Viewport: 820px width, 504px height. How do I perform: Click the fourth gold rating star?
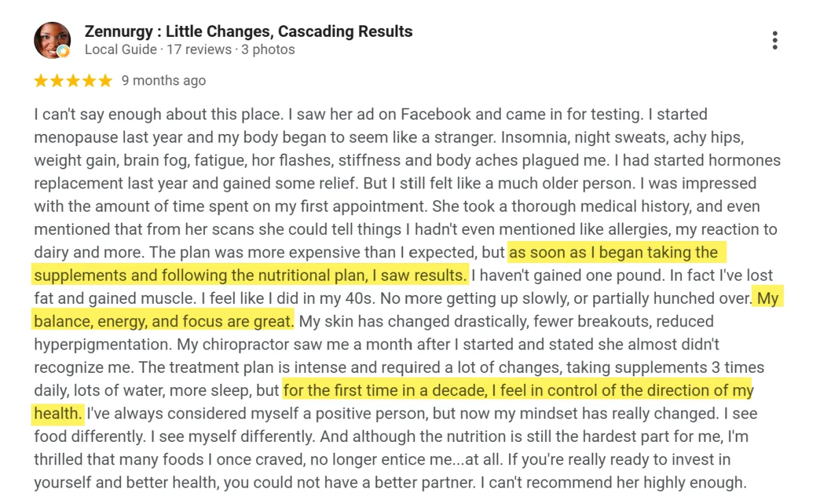click(89, 81)
